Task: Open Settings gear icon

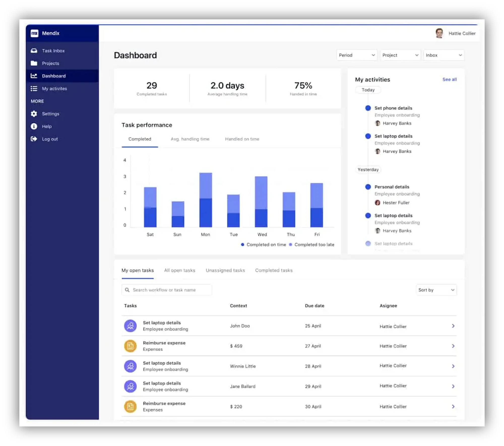Action: [34, 114]
